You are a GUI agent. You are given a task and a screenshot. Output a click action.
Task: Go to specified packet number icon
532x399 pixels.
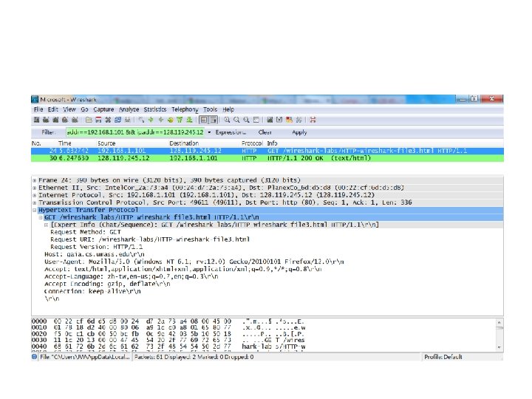[170, 120]
